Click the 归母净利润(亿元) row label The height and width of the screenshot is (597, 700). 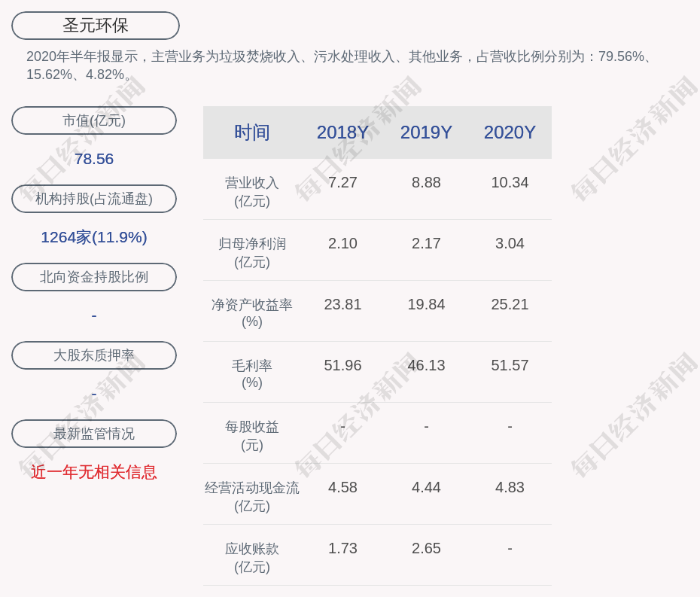(252, 253)
